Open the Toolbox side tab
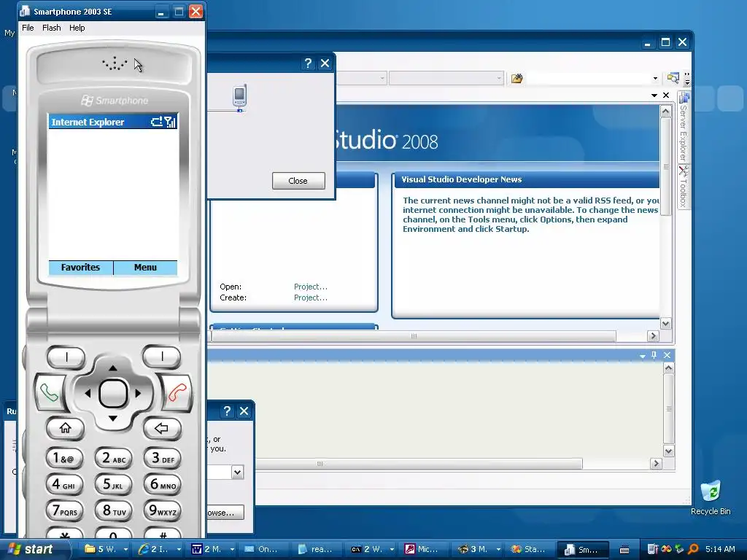This screenshot has width=747, height=560. [x=684, y=187]
